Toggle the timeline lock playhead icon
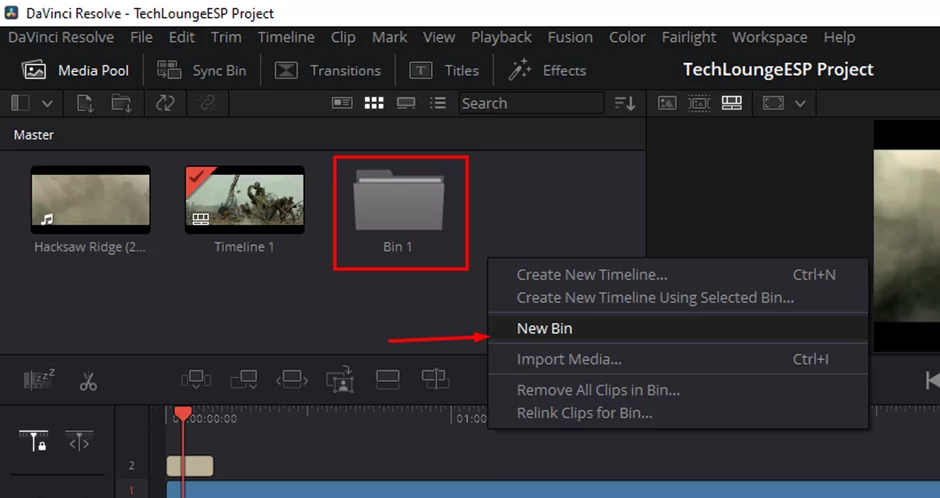Screen dimensions: 940x498 pyautogui.click(x=34, y=441)
